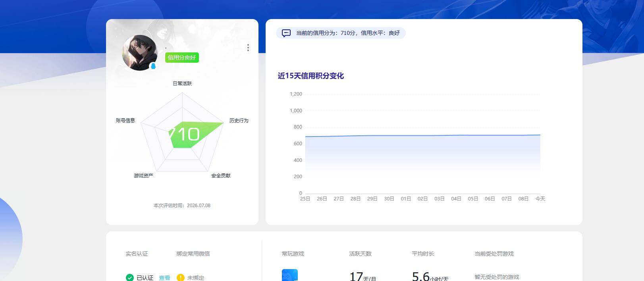This screenshot has width=644, height=281.
Task: Click the 活跃天数 heading
Action: 360,254
